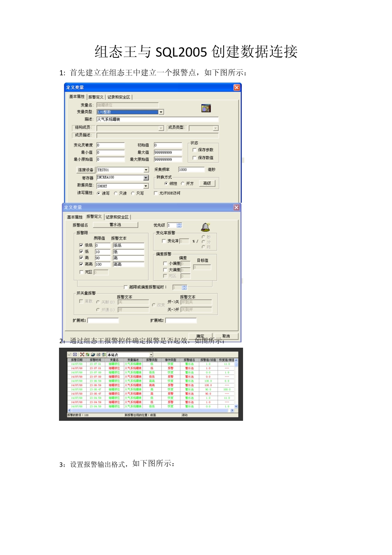
Task: Enable the 保存数值 checkbox
Action: click(x=195, y=158)
